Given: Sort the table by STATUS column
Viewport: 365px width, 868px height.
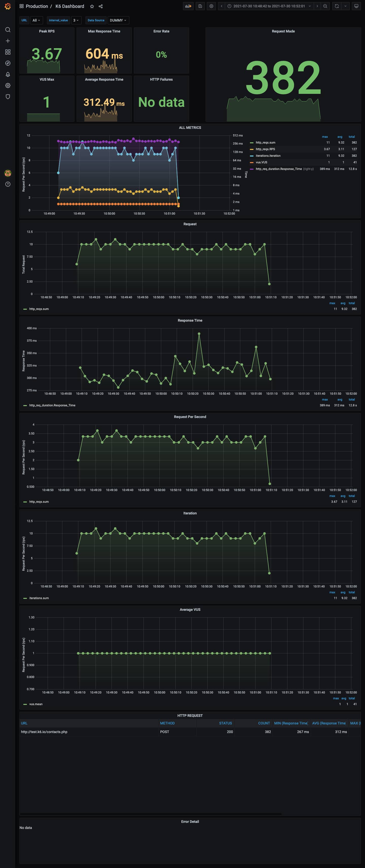Looking at the screenshot, I should 226,723.
